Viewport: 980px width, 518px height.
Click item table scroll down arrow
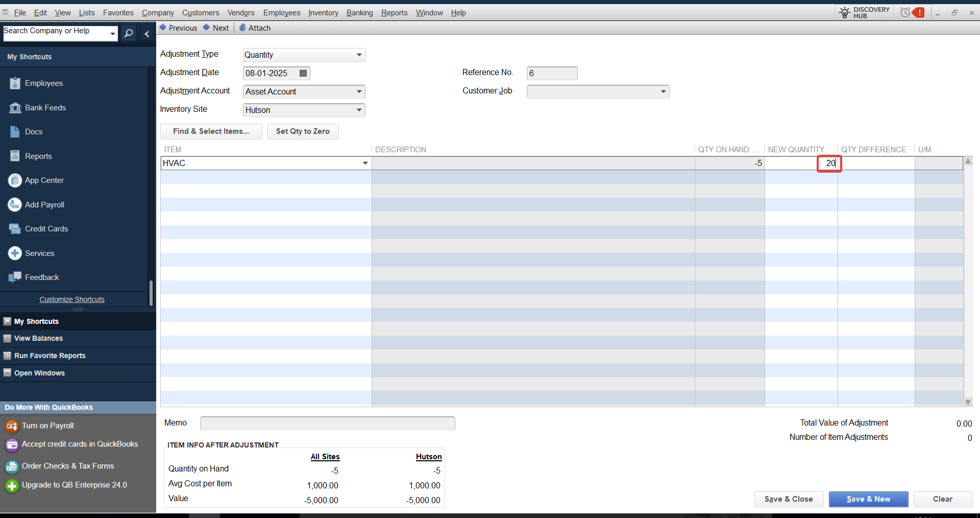968,403
